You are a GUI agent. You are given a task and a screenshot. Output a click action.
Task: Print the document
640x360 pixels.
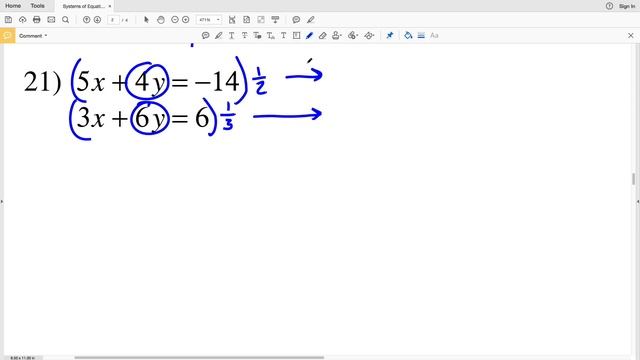(x=37, y=20)
